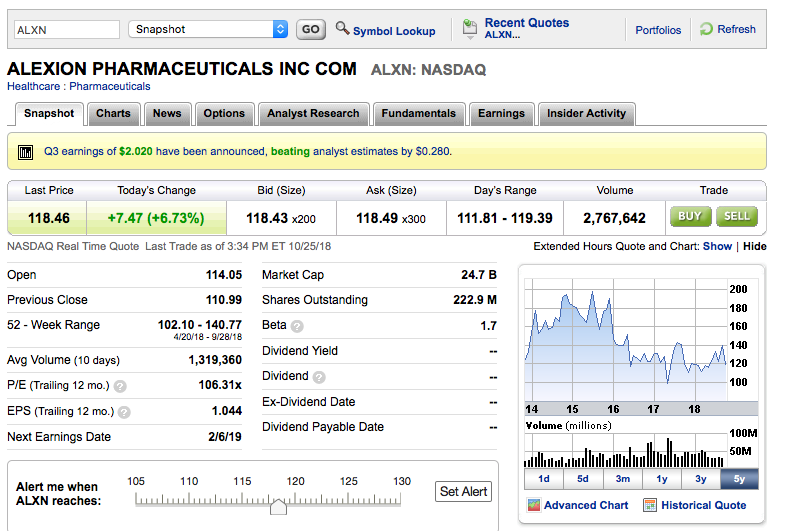Select the 5d chart range

[583, 479]
